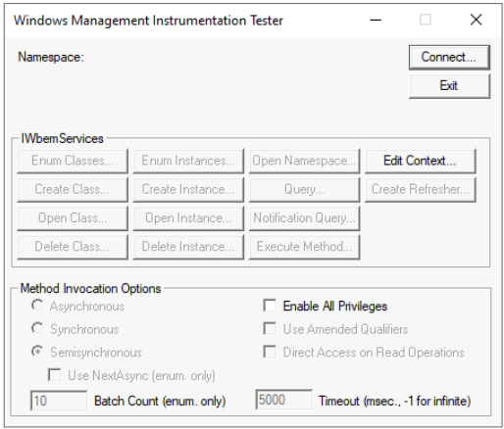Click the Create Instance... button

tap(188, 189)
